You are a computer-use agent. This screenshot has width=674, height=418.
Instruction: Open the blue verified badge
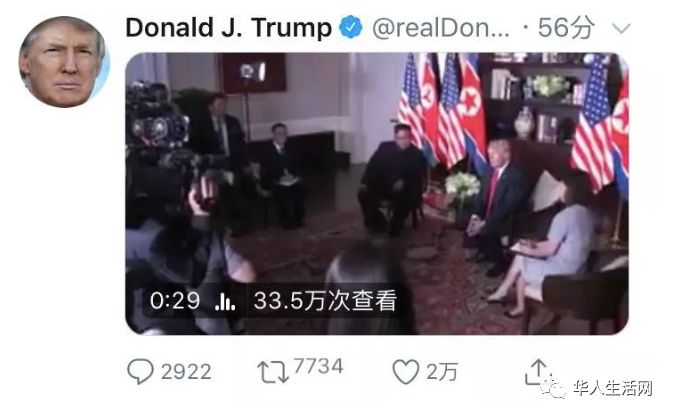click(351, 27)
